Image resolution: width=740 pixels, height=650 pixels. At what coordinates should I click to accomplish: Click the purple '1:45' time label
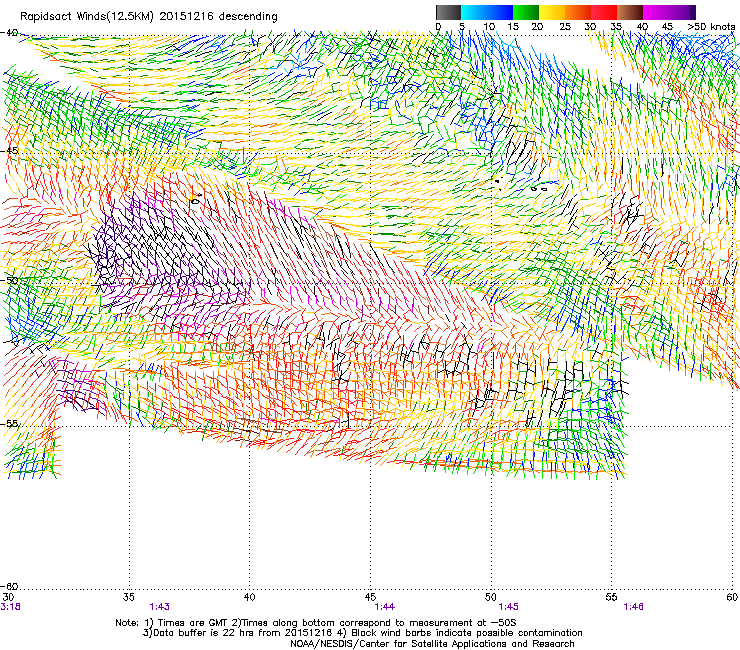(x=508, y=607)
